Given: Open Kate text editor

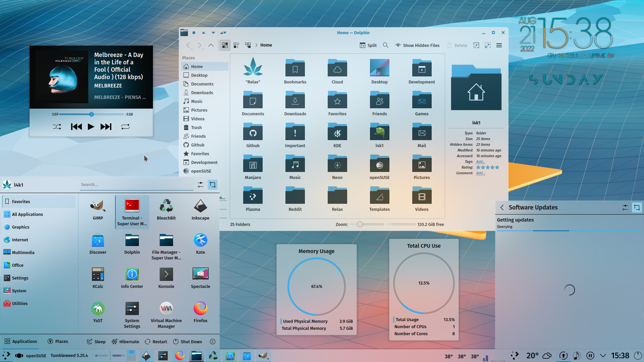Looking at the screenshot, I should pyautogui.click(x=200, y=244).
